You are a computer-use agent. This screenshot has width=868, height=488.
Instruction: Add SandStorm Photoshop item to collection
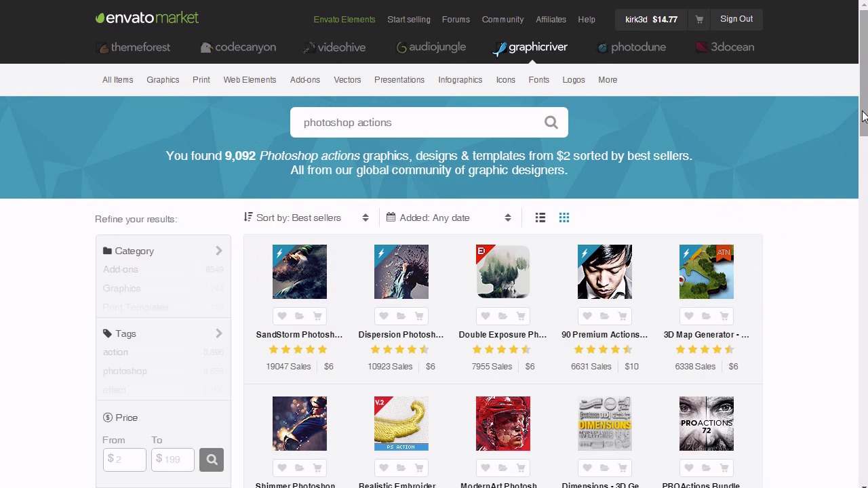point(299,316)
